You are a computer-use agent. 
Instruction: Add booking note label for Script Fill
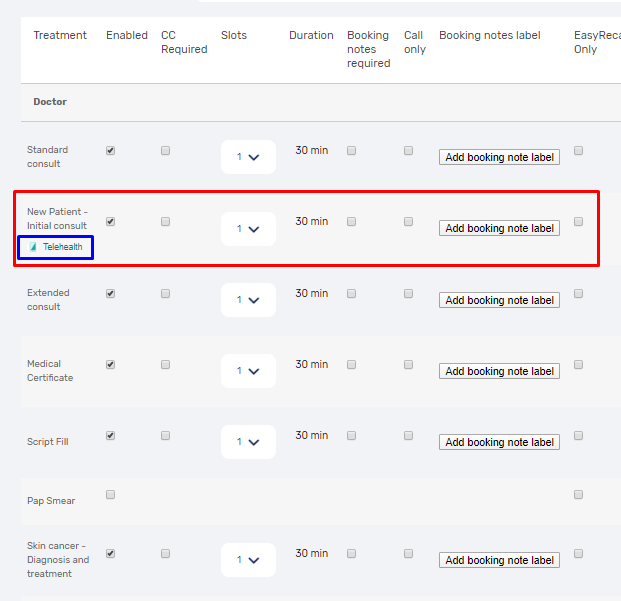(x=499, y=442)
